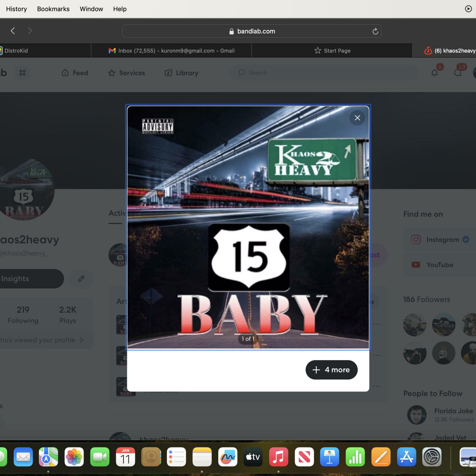This screenshot has width=476, height=476.
Task: Expand the 4 more button
Action: tap(331, 370)
